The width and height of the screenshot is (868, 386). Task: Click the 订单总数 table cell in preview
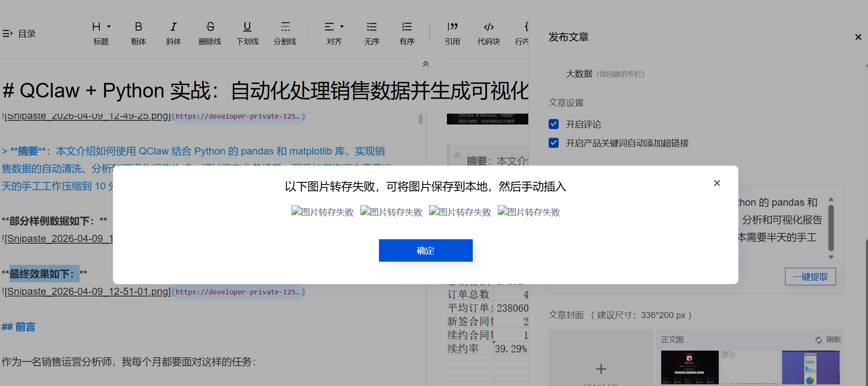468,294
